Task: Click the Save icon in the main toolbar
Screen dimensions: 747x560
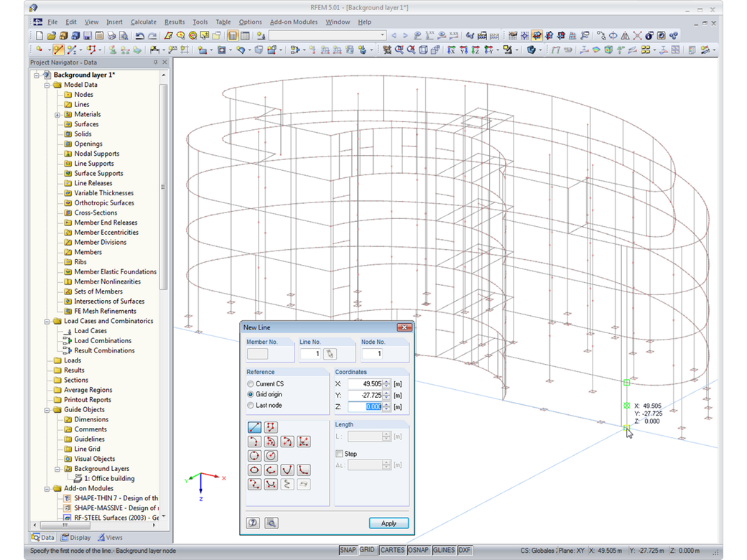Action: coord(87,35)
